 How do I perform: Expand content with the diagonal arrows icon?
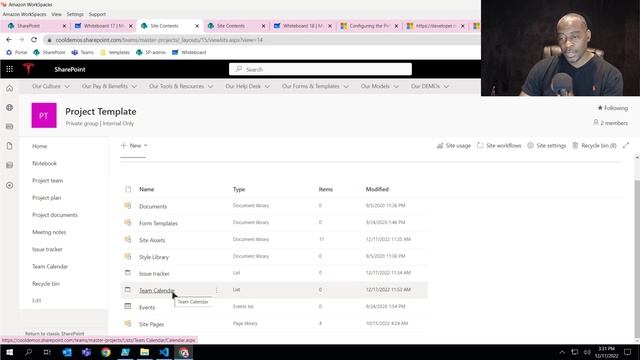pyautogui.click(x=626, y=145)
